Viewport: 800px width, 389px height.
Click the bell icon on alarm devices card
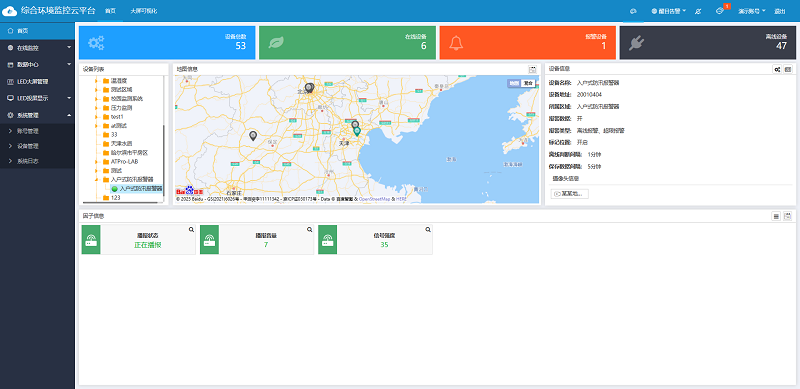[x=456, y=43]
